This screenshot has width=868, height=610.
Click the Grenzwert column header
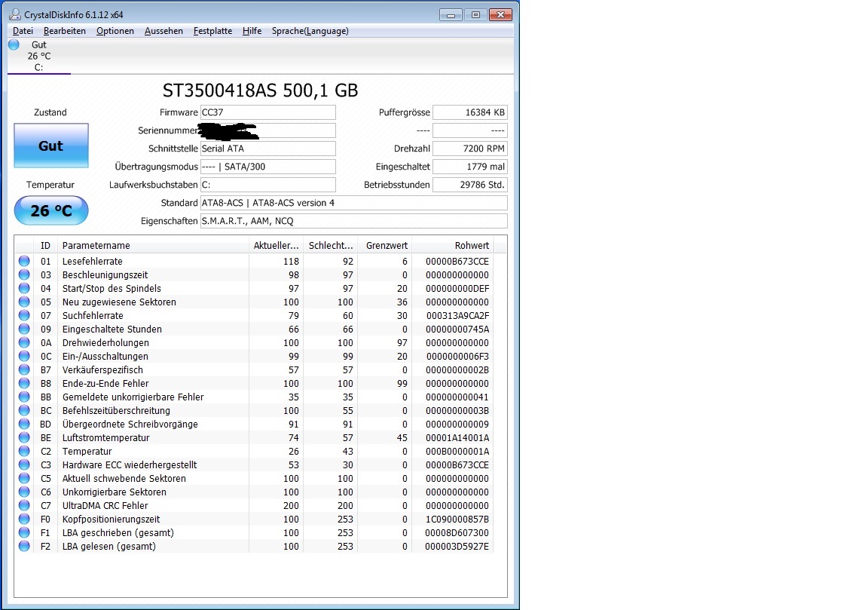point(385,246)
